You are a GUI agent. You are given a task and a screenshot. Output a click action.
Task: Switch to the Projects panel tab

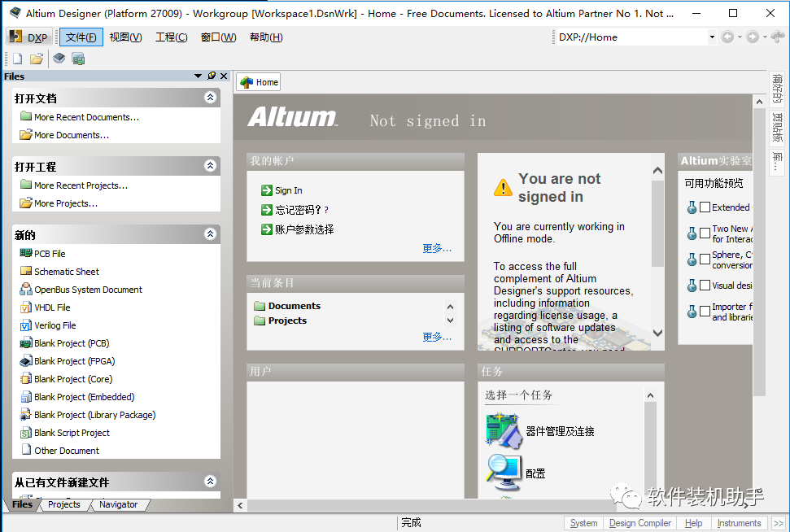coord(64,504)
